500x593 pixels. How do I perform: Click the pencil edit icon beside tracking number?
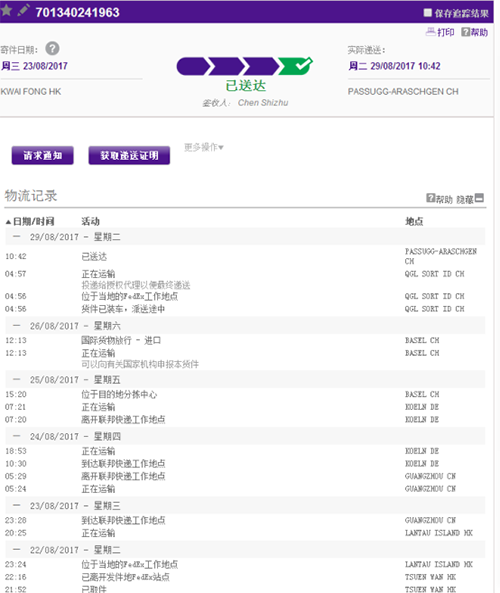point(23,10)
